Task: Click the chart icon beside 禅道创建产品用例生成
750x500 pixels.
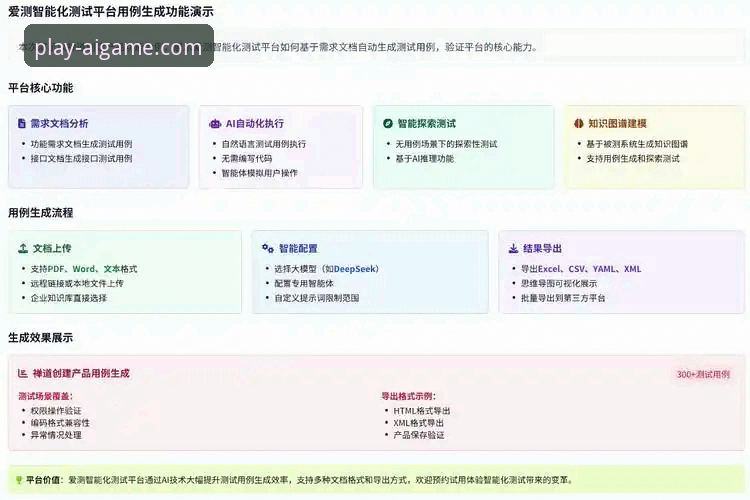Action: (x=22, y=373)
